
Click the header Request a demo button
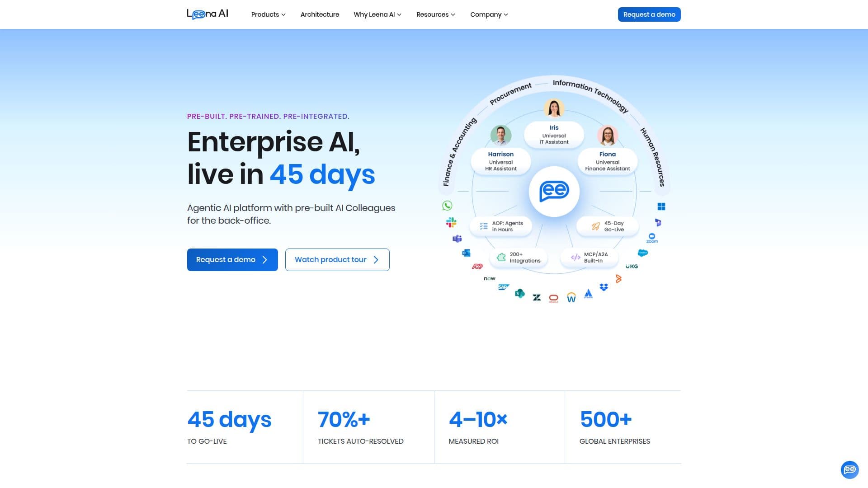[649, 14]
